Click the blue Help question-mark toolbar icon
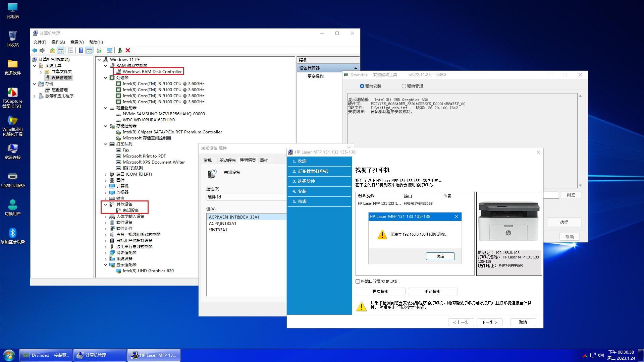This screenshot has width=644, height=362. click(x=81, y=50)
